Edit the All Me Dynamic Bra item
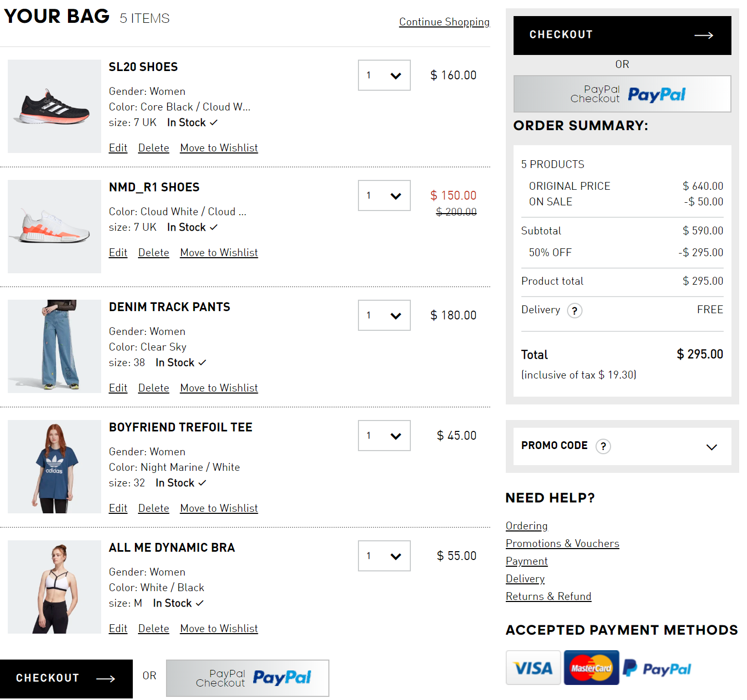Viewport: 747px width, 700px height. 118,628
